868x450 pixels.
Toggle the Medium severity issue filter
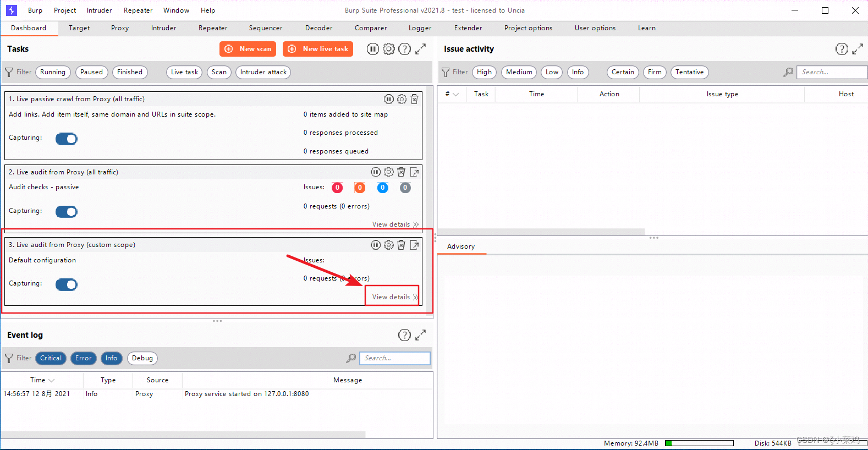519,72
